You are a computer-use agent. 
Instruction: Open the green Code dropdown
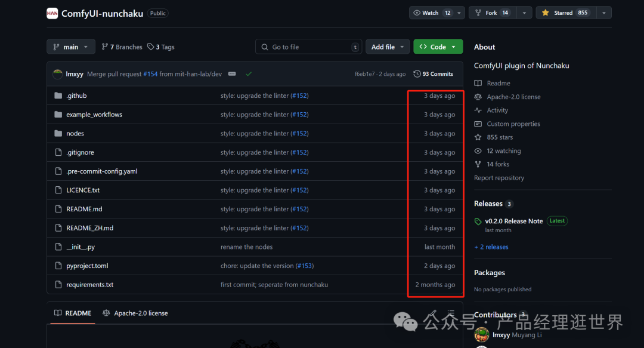(x=438, y=47)
